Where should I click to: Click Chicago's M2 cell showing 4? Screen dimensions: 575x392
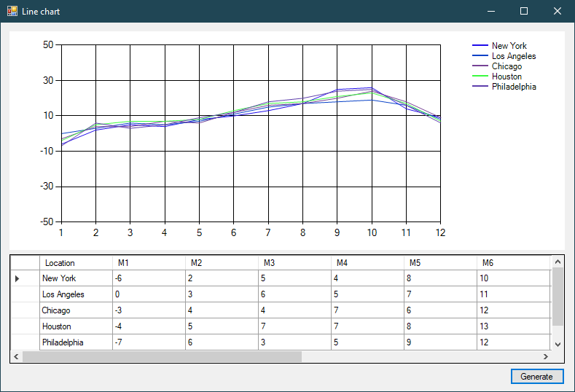(x=222, y=310)
